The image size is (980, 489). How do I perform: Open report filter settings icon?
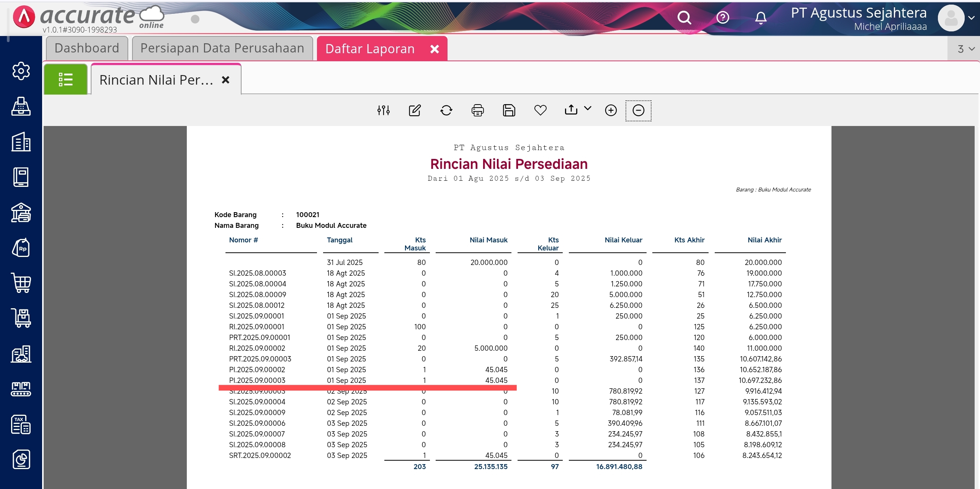383,110
